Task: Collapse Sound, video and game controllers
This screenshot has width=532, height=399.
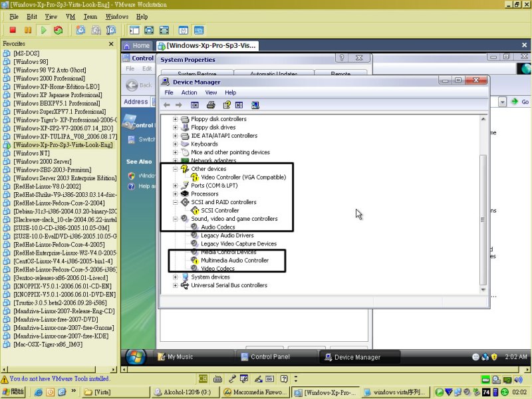Action: tap(175, 219)
